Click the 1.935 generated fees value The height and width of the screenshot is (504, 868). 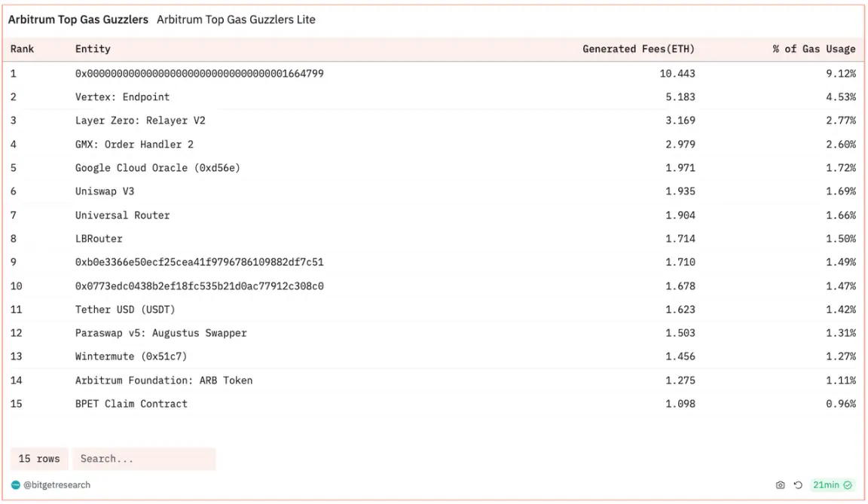coord(680,191)
